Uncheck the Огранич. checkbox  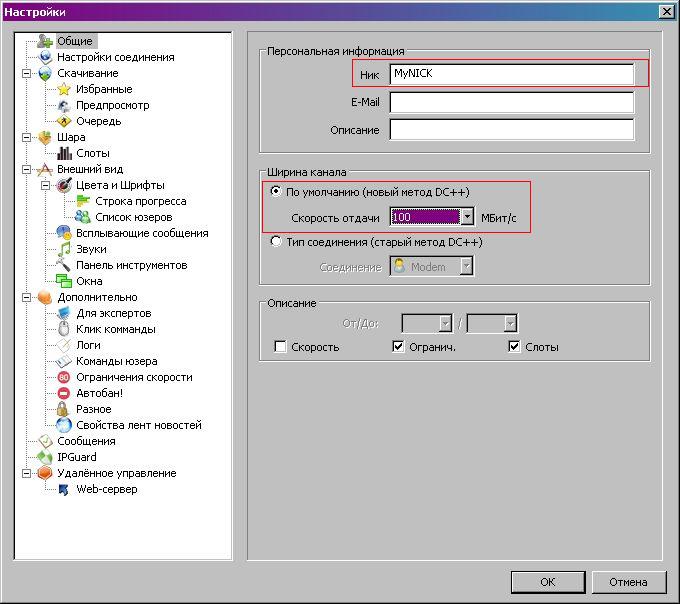(x=399, y=347)
